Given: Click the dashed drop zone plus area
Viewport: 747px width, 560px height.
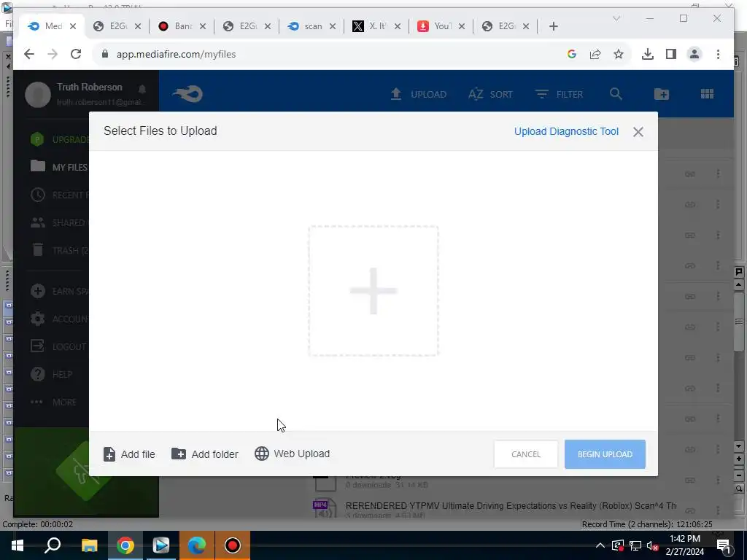Looking at the screenshot, I should pyautogui.click(x=373, y=291).
